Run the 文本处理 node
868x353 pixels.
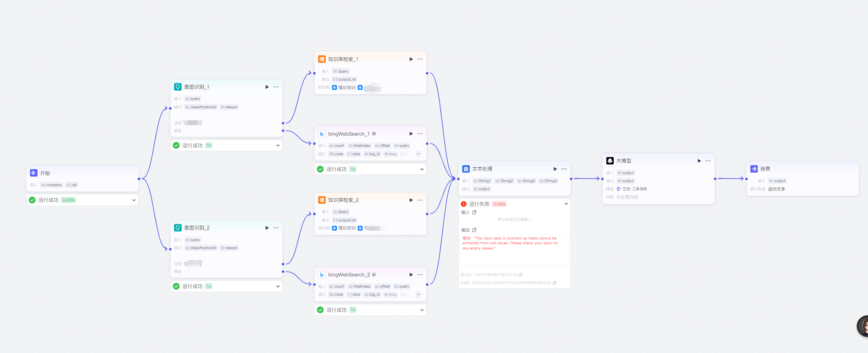tap(555, 169)
